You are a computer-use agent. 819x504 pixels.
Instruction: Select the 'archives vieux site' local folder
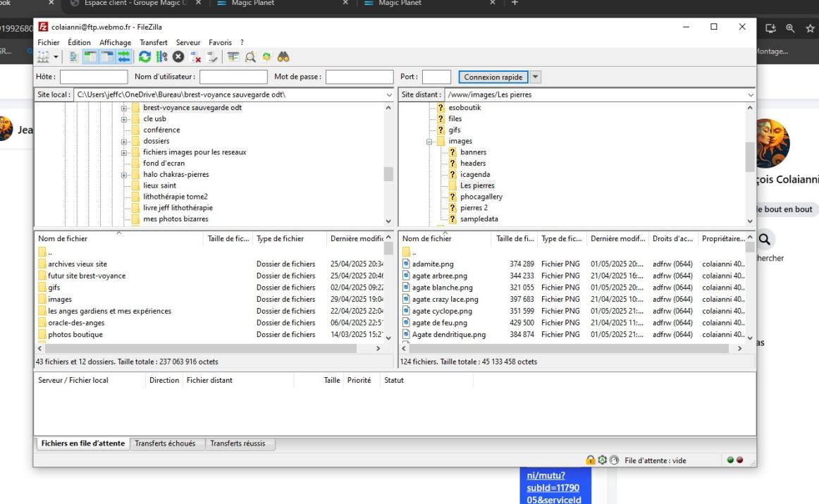[x=78, y=264]
